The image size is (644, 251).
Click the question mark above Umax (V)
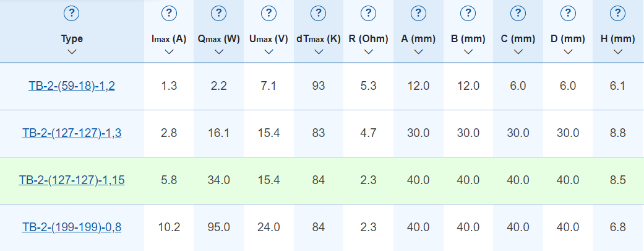coord(268,14)
